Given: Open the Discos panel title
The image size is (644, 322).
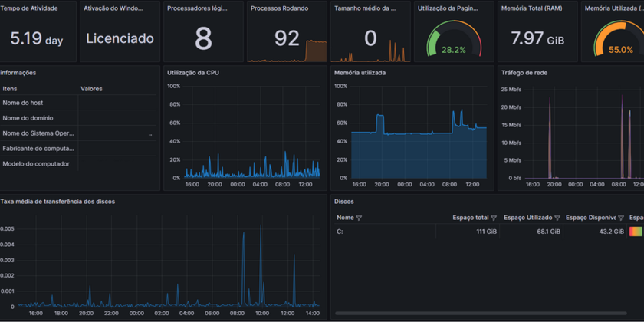Looking at the screenshot, I should (x=344, y=201).
